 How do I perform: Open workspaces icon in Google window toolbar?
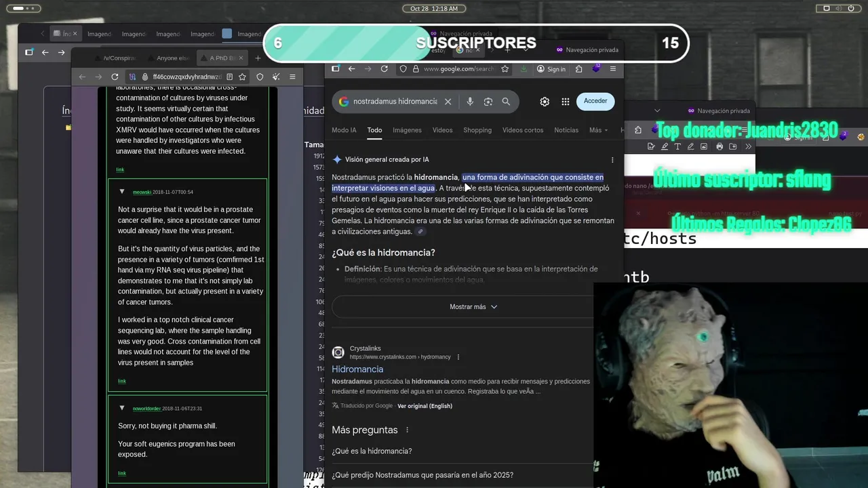coord(335,68)
